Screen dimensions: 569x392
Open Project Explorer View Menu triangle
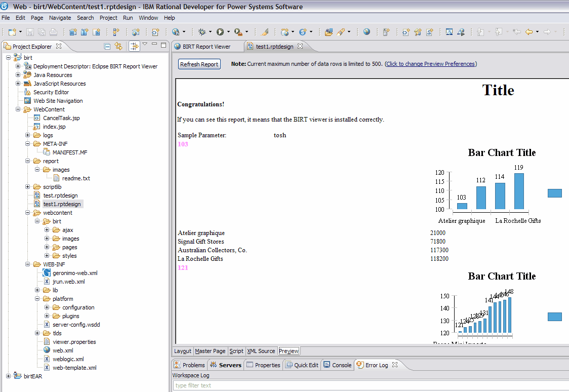(x=145, y=44)
